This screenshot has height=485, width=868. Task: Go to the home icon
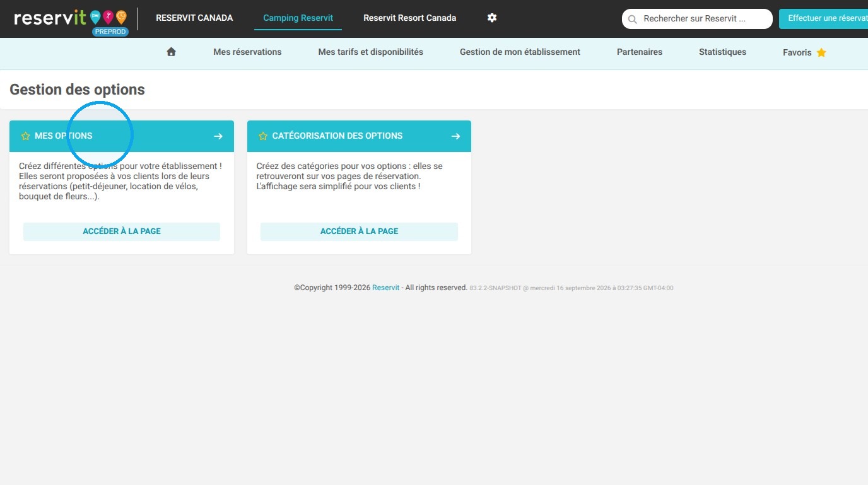(x=171, y=52)
